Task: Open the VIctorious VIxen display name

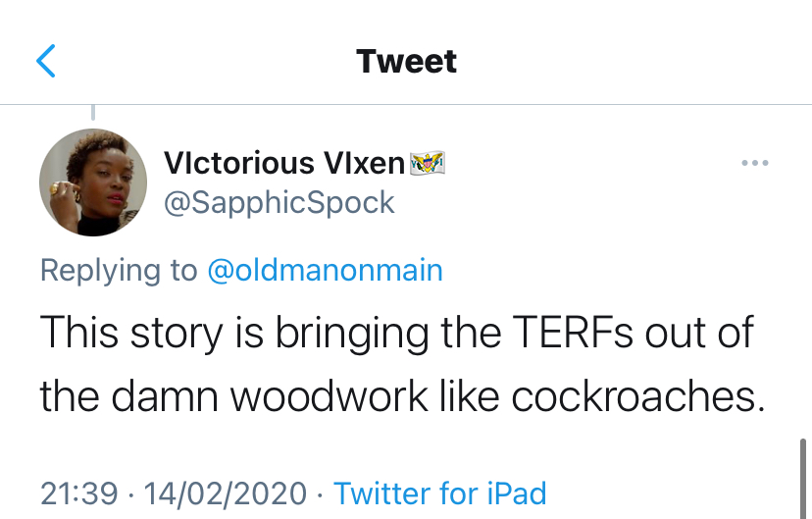Action: click(283, 163)
